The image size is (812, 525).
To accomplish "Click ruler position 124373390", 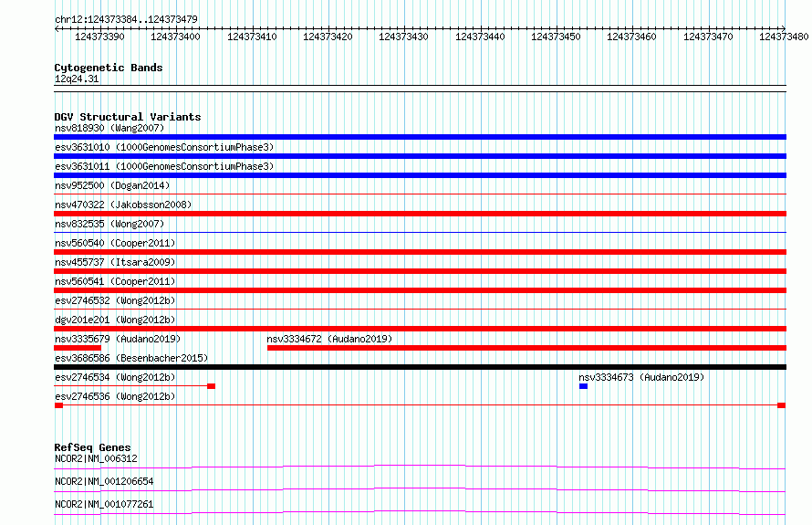I will coord(99,37).
